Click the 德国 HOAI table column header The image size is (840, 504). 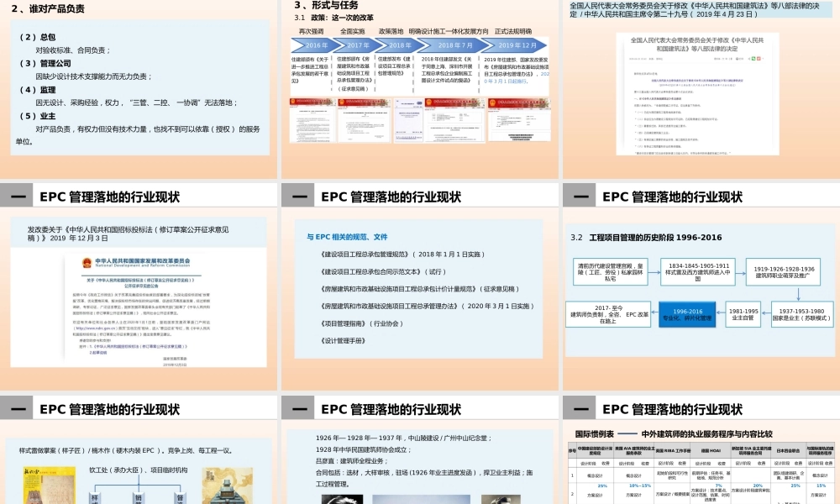point(711,450)
